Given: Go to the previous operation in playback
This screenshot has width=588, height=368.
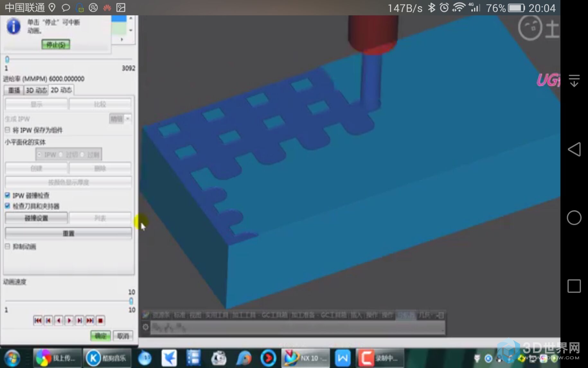Looking at the screenshot, I should pyautogui.click(x=48, y=320).
